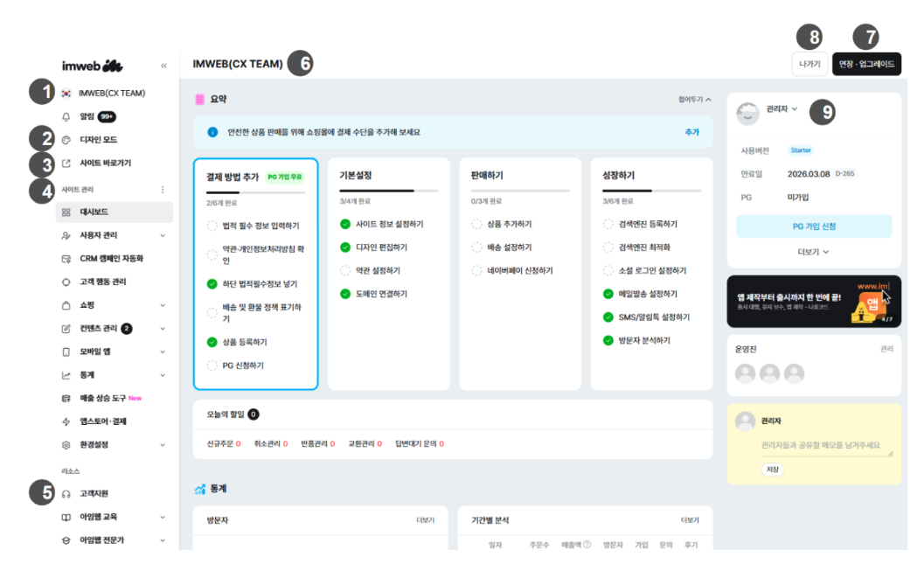Viewport: 924px width, 564px height.
Task: Click 더보기 in the 방문자 card
Action: [x=426, y=520]
